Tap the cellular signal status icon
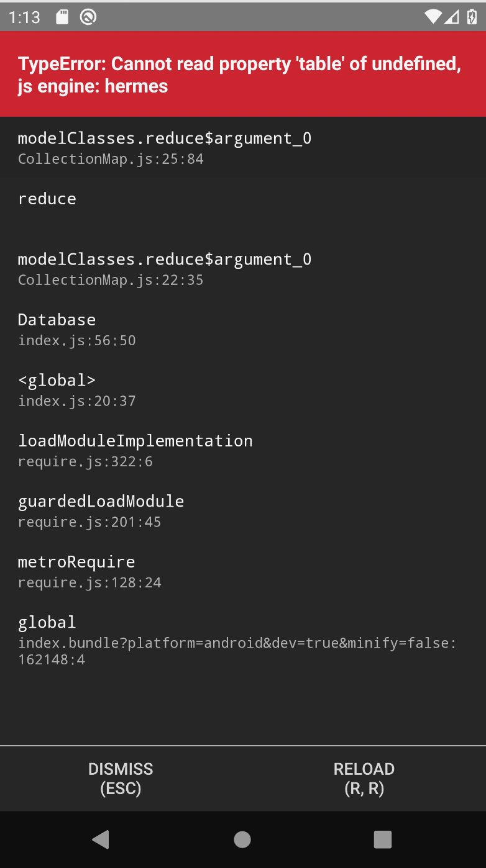This screenshot has width=486, height=868. pyautogui.click(x=452, y=17)
